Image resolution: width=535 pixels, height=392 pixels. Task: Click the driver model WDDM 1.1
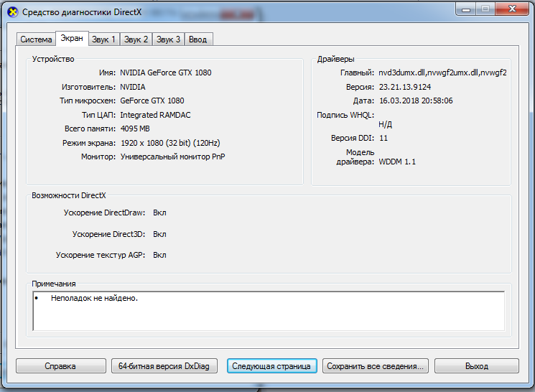click(397, 162)
